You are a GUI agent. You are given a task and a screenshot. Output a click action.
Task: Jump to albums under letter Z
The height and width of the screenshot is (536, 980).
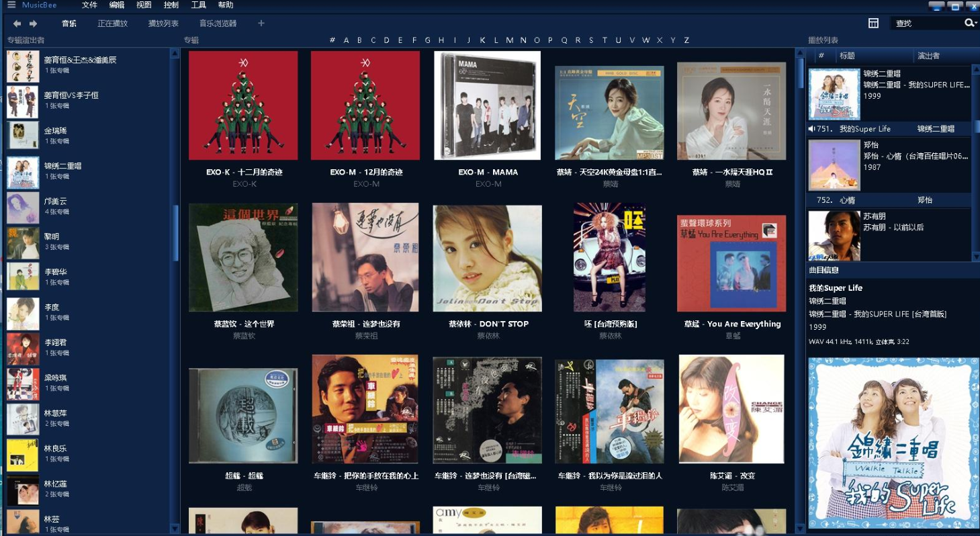coord(686,40)
